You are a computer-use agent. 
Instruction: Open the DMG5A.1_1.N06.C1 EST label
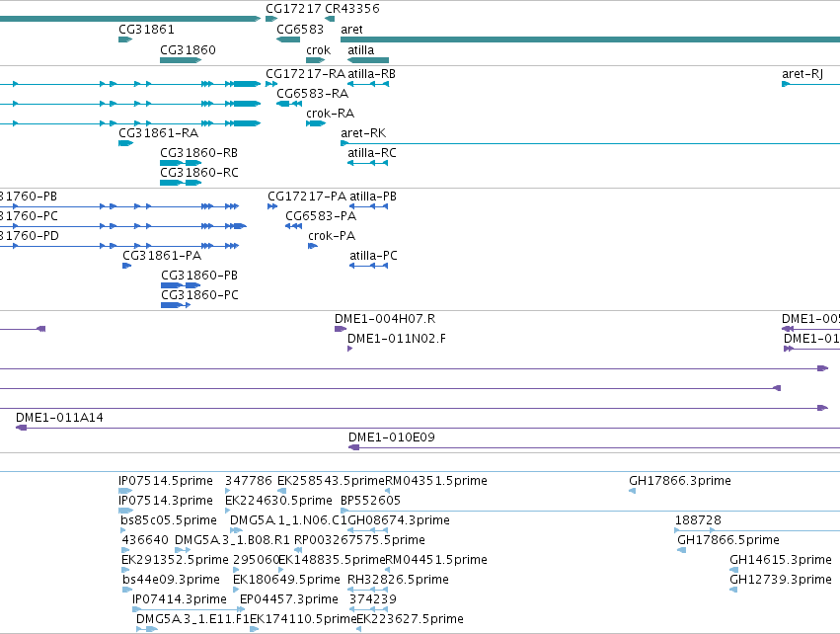[x=289, y=520]
